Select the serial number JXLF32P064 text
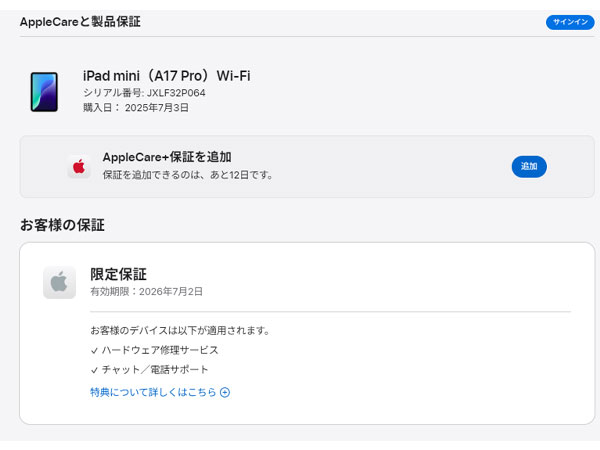This screenshot has height=450, width=600. tap(176, 93)
